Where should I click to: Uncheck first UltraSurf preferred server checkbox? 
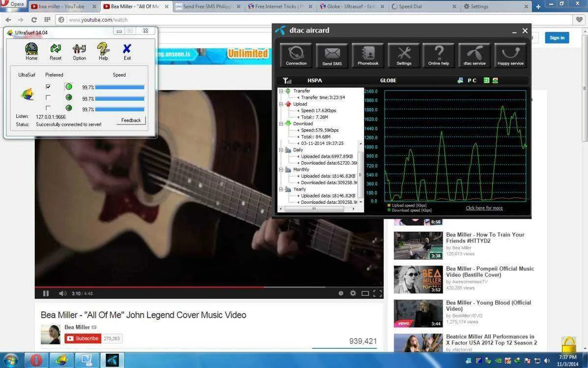[48, 87]
